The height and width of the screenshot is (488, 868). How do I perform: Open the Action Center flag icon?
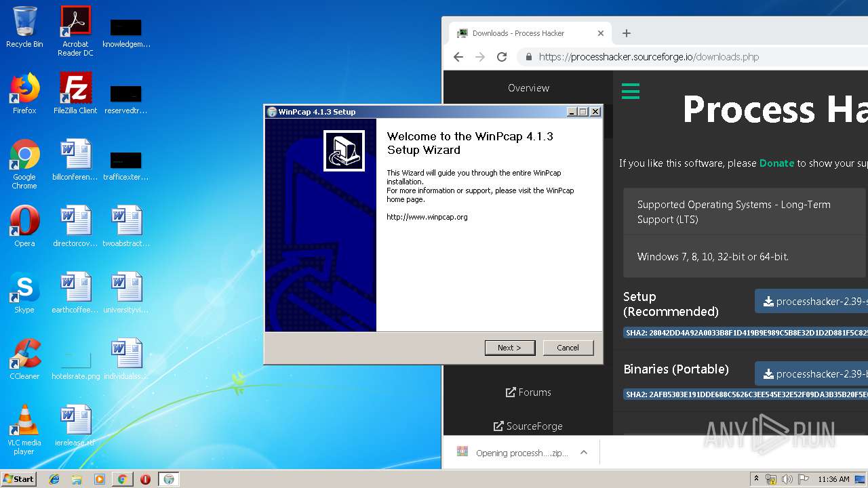804,479
